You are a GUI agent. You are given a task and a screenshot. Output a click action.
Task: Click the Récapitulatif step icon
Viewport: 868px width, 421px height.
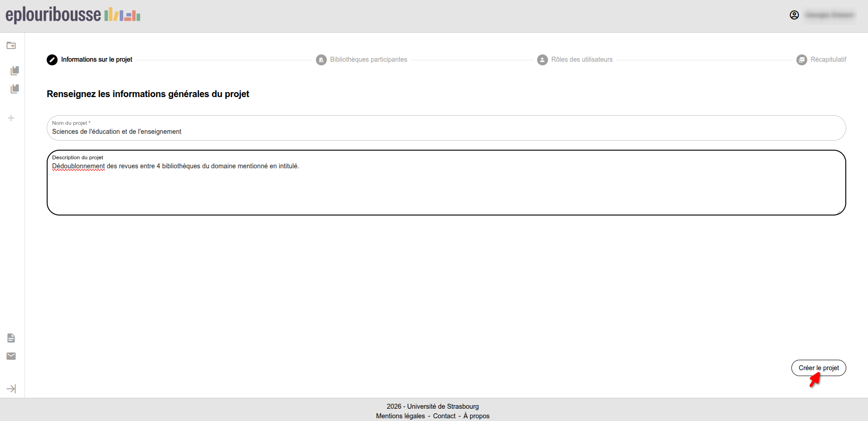coord(801,60)
